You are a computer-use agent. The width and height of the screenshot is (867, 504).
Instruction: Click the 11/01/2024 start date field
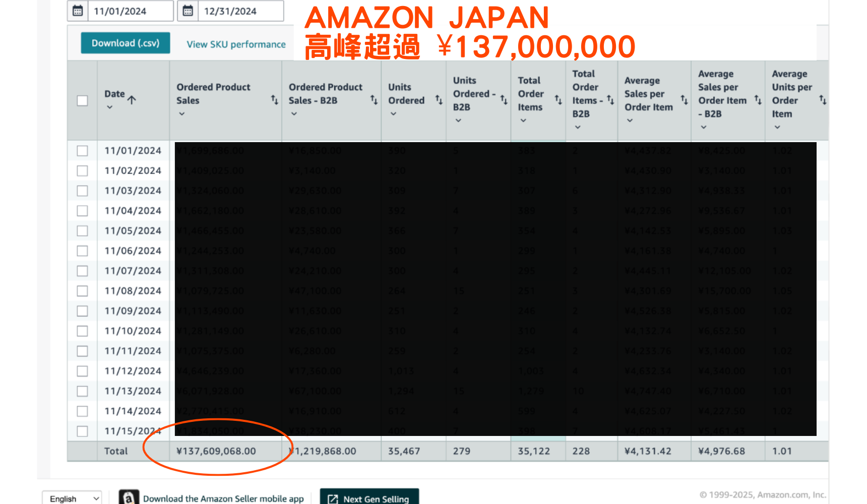tap(130, 11)
